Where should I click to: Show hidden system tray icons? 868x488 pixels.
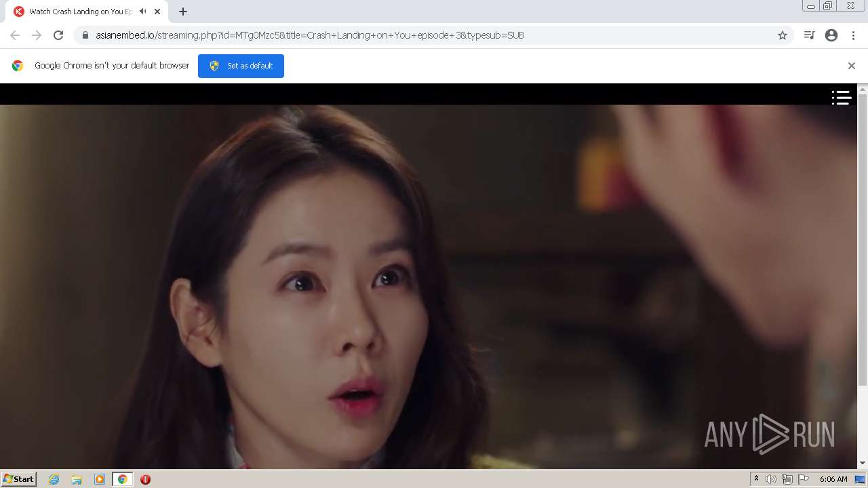[x=756, y=479]
